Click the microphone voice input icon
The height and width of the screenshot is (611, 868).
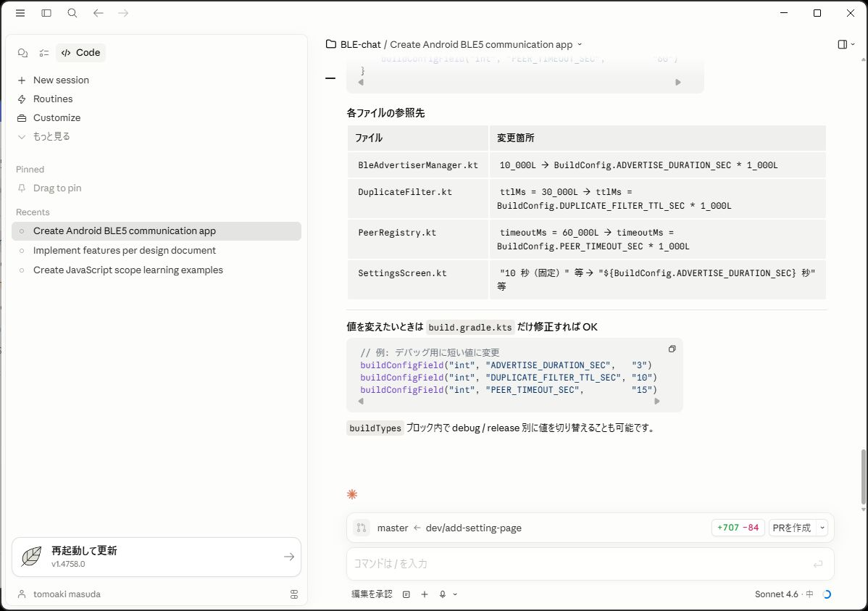coord(442,594)
